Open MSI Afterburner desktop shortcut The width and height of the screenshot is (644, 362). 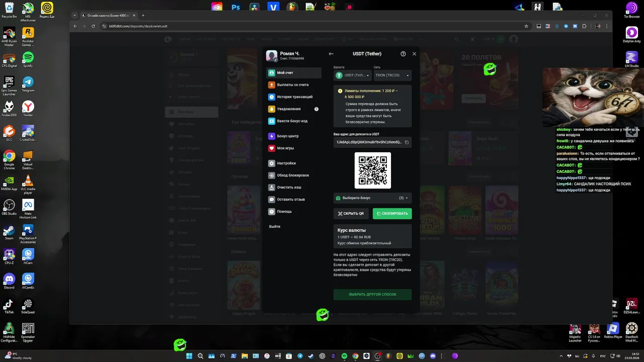(x=28, y=11)
